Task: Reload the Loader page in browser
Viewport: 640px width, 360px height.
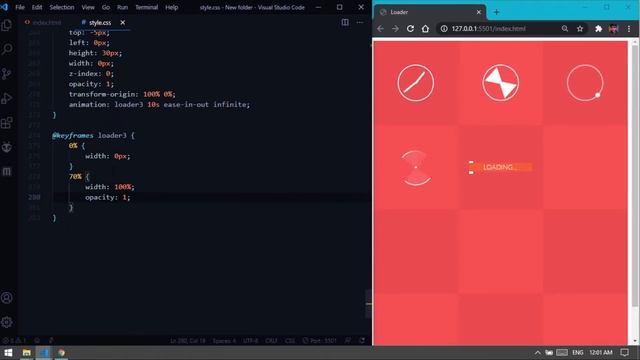Action: tap(410, 29)
